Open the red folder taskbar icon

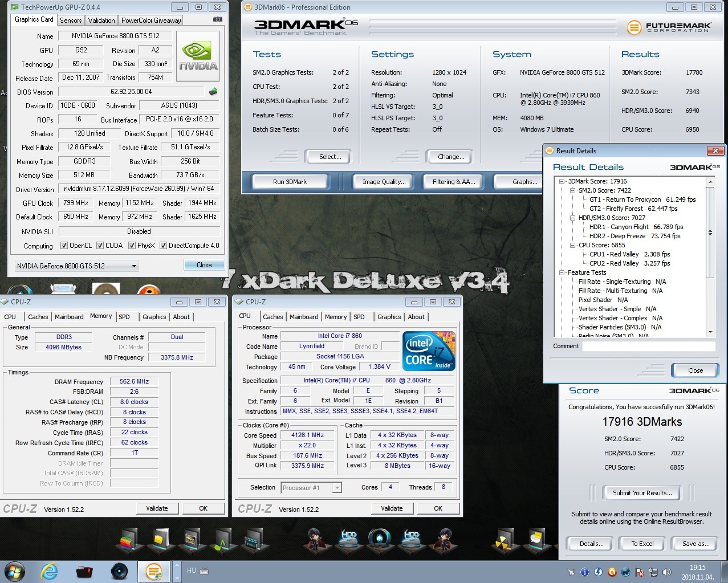(84, 571)
